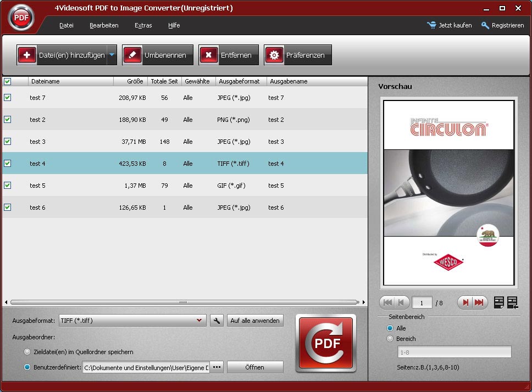Click the Entfernen remove button
This screenshot has height=392, width=532.
coord(228,55)
